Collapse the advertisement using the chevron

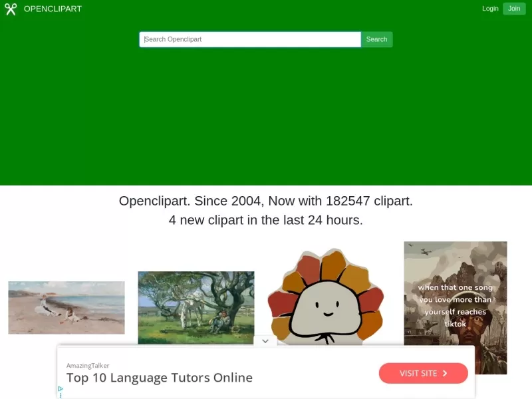pos(265,340)
